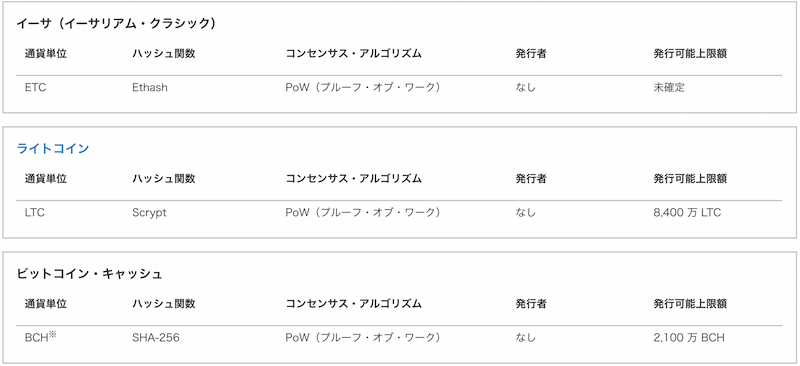
Task: Click the ビットコイン・キャッシュ heading
Action: click(89, 274)
